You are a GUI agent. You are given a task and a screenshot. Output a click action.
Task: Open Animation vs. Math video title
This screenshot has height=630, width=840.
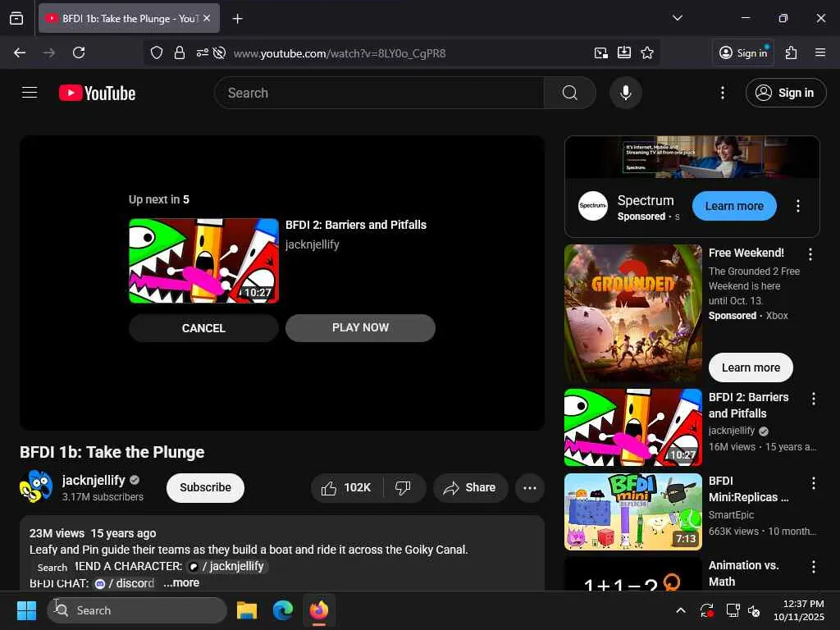(x=743, y=573)
